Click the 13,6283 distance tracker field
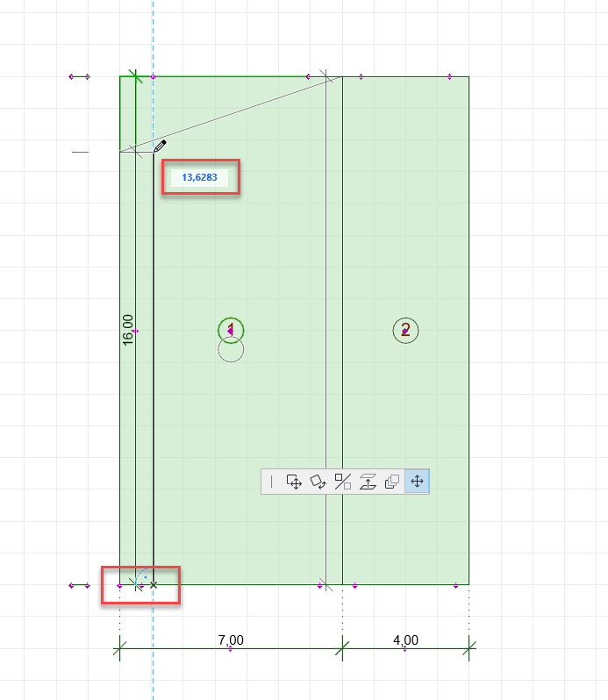The image size is (608, 700). [x=199, y=177]
